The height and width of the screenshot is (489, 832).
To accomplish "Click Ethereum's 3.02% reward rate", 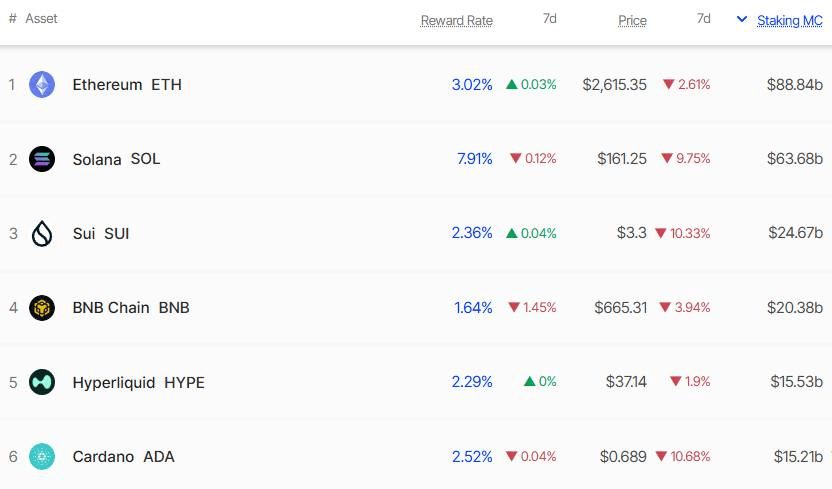I will [472, 84].
